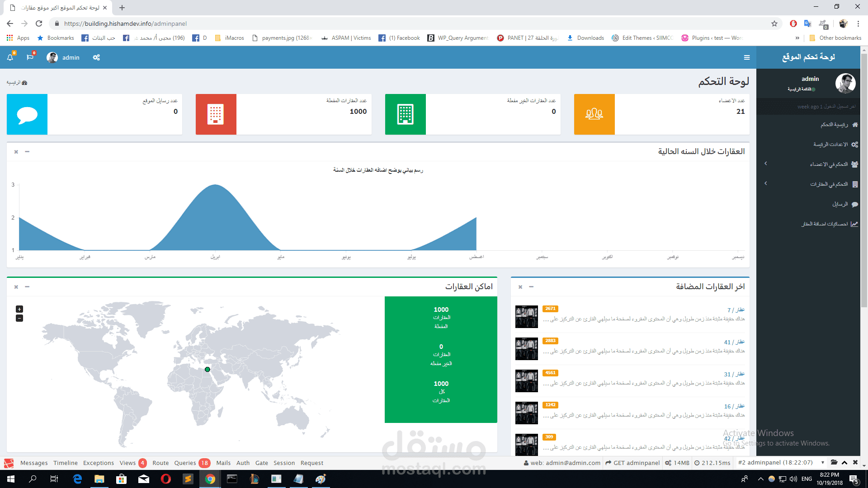Click the red activated properties tile icon
The image size is (868, 488).
[x=216, y=114]
